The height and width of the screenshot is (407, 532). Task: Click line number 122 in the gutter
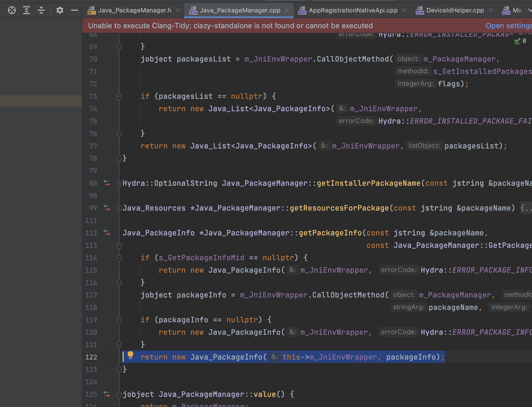tap(91, 357)
